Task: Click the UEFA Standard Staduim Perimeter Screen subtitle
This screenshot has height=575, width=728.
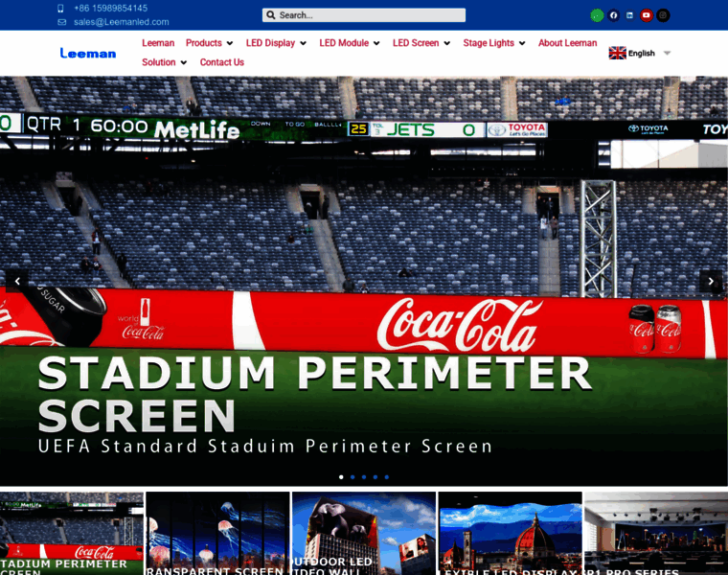Action: [x=265, y=446]
